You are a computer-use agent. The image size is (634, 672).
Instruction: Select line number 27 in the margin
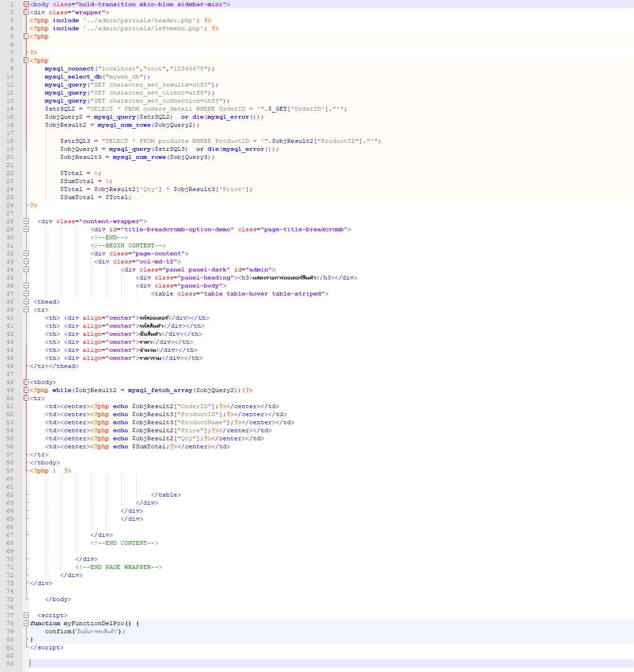[10, 213]
